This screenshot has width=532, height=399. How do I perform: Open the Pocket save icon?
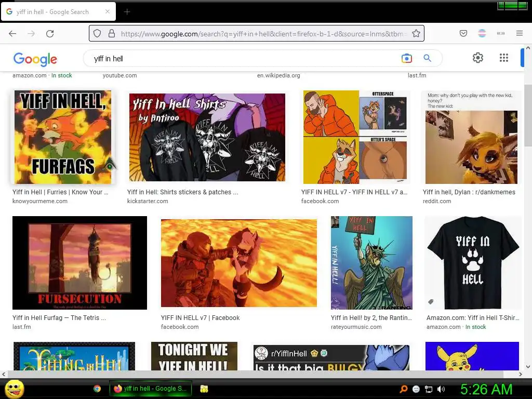463,33
